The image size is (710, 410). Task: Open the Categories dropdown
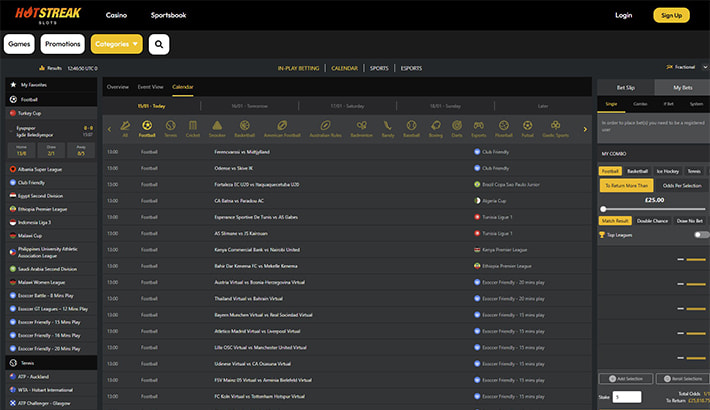coord(116,44)
